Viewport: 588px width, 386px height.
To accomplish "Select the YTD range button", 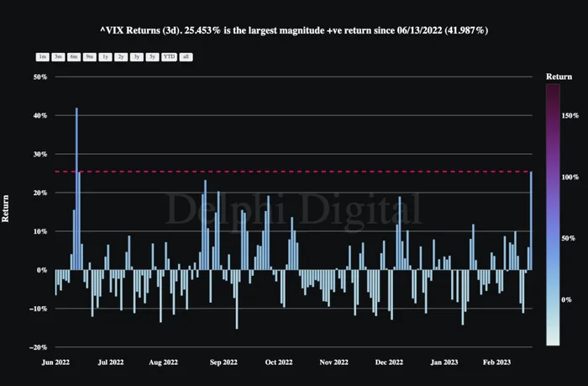I will [x=169, y=56].
